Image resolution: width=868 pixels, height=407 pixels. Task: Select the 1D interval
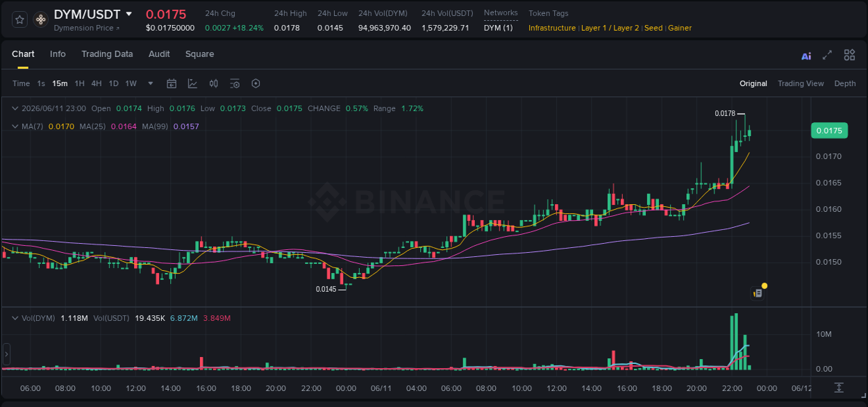tap(113, 83)
